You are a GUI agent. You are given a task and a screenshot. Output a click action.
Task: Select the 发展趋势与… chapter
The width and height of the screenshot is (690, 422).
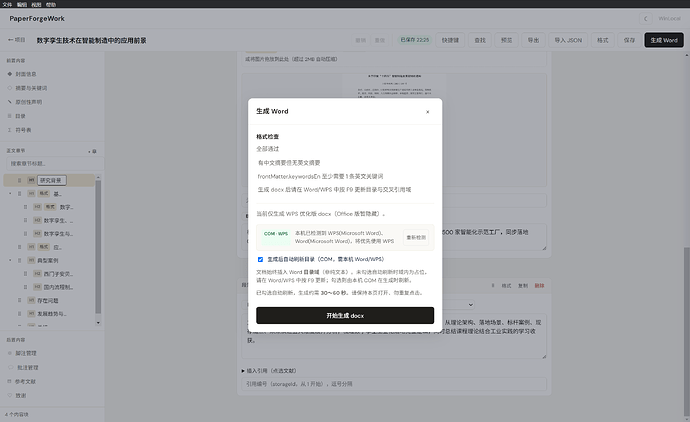tap(52, 314)
